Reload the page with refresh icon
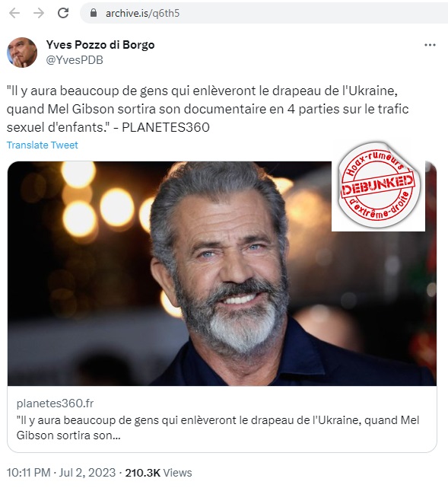 point(63,13)
